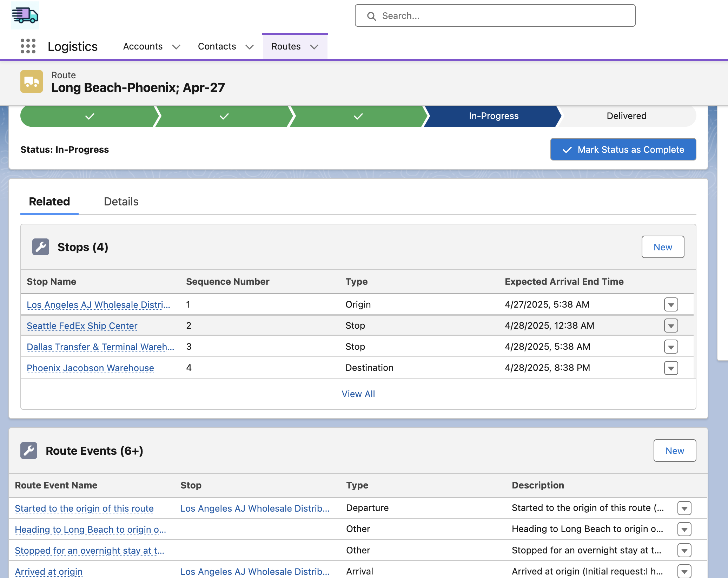Click the search magnifier icon

(371, 16)
